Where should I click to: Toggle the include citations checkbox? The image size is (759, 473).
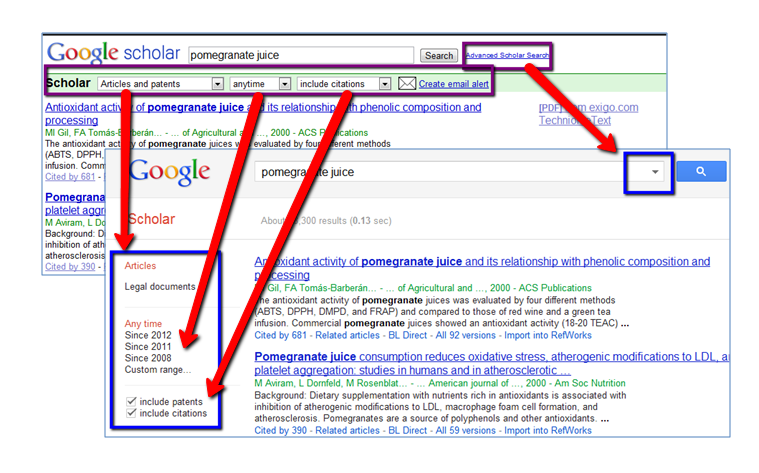tap(131, 413)
